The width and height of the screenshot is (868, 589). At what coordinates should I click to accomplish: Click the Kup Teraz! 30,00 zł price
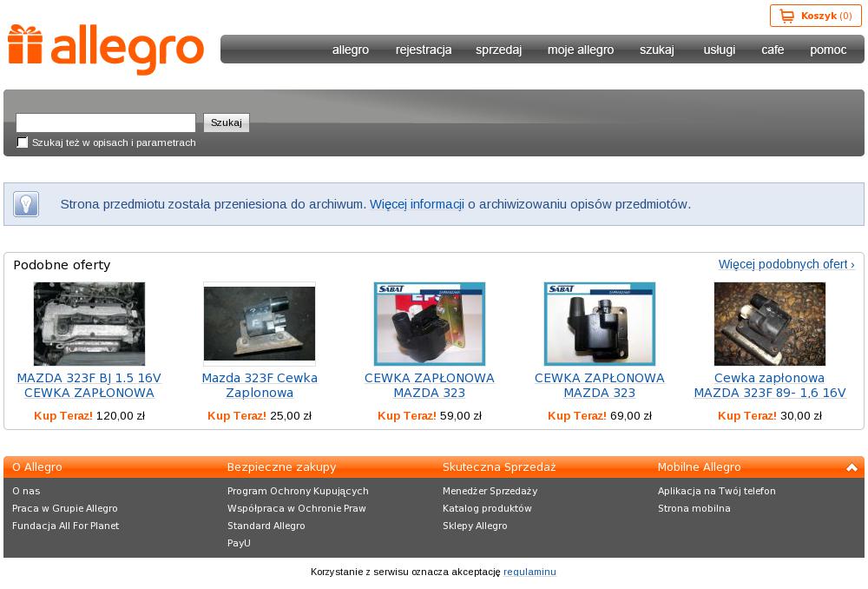click(769, 415)
